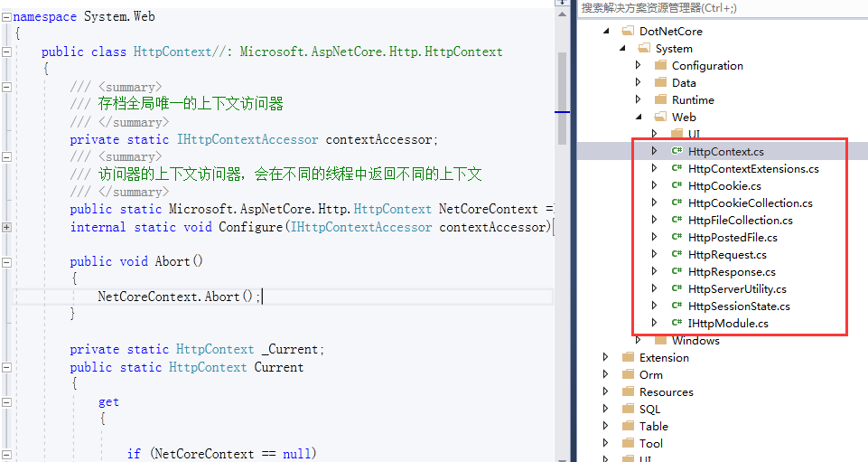Click the C# icon of HttpSessionState.cs
The image size is (868, 462).
[x=676, y=306]
